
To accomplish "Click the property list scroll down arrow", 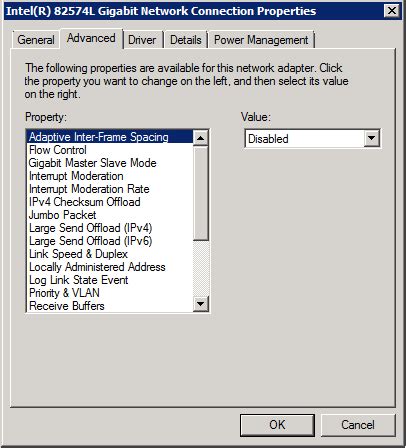I will coord(201,304).
